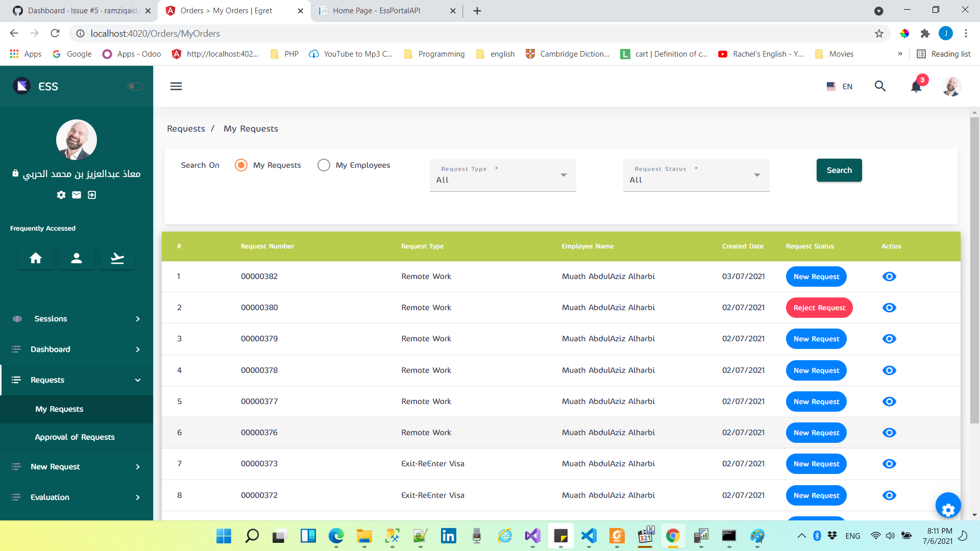This screenshot has width=980, height=551.
Task: View details of request 00000380 via its eye icon
Action: click(x=889, y=307)
